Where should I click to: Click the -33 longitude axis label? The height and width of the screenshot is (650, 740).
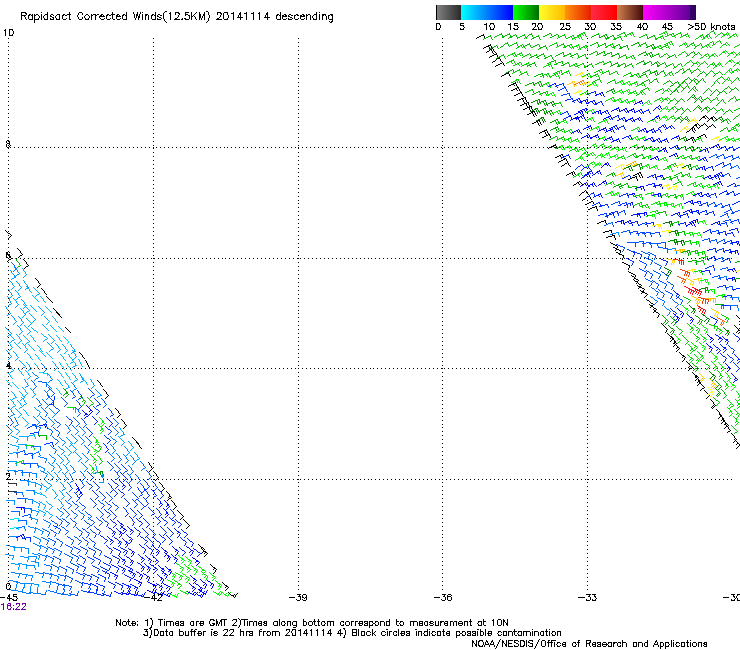587,597
